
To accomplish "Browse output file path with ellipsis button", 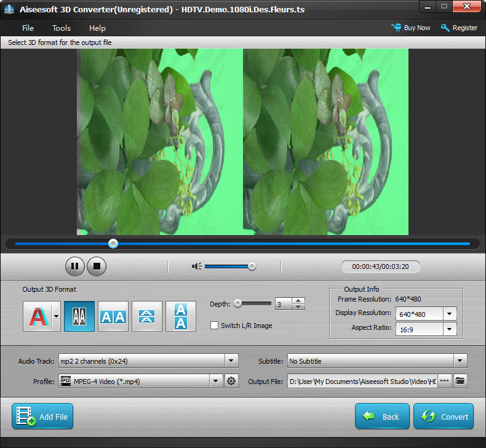I will pos(444,382).
